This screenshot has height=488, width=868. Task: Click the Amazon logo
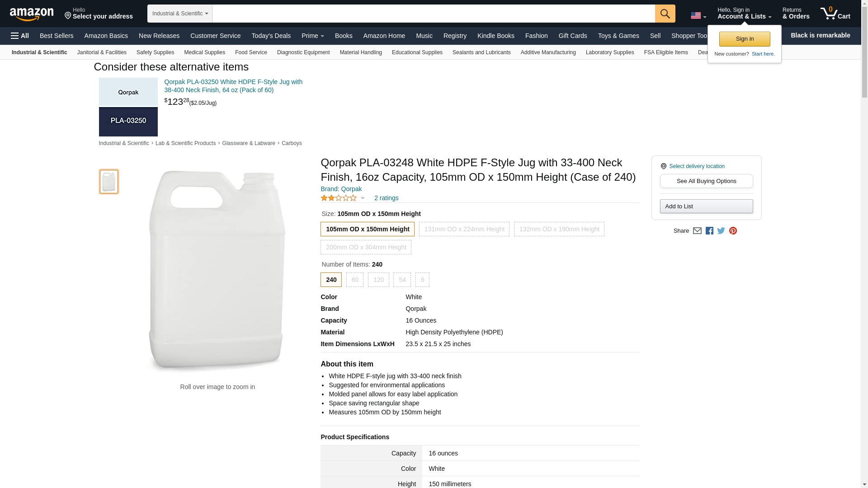(x=32, y=14)
